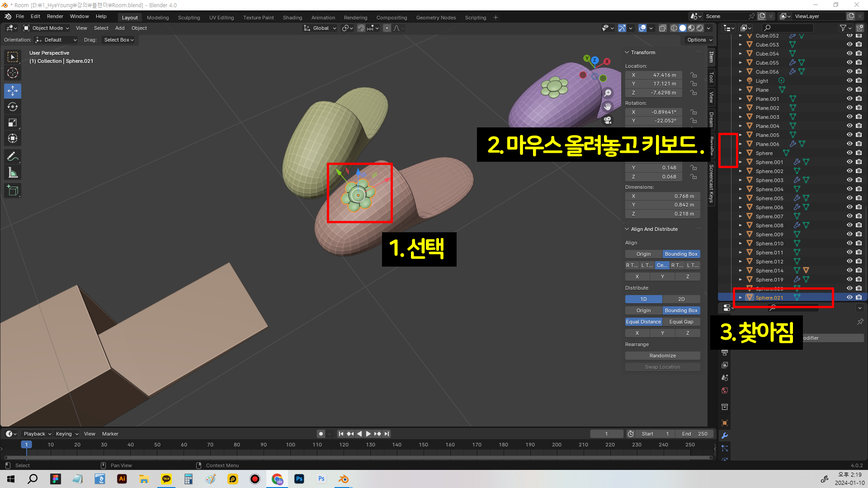Click Origin under Align section
The height and width of the screenshot is (488, 868).
[x=643, y=254]
